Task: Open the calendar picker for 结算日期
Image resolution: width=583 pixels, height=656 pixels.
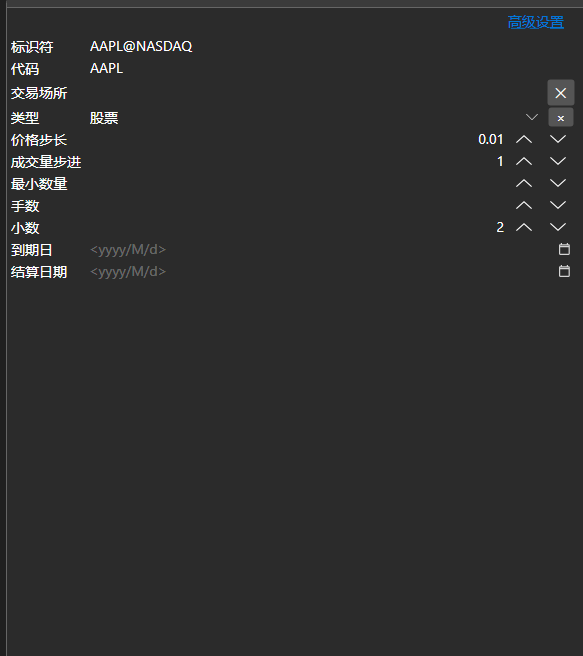Action: [x=565, y=272]
